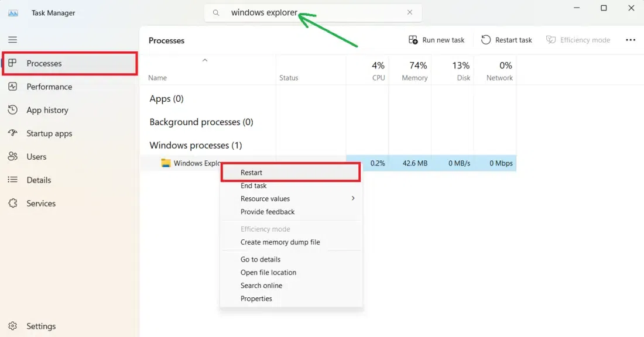This screenshot has height=337, width=644.
Task: Click the Efficiency mode leaf icon
Action: coord(551,40)
